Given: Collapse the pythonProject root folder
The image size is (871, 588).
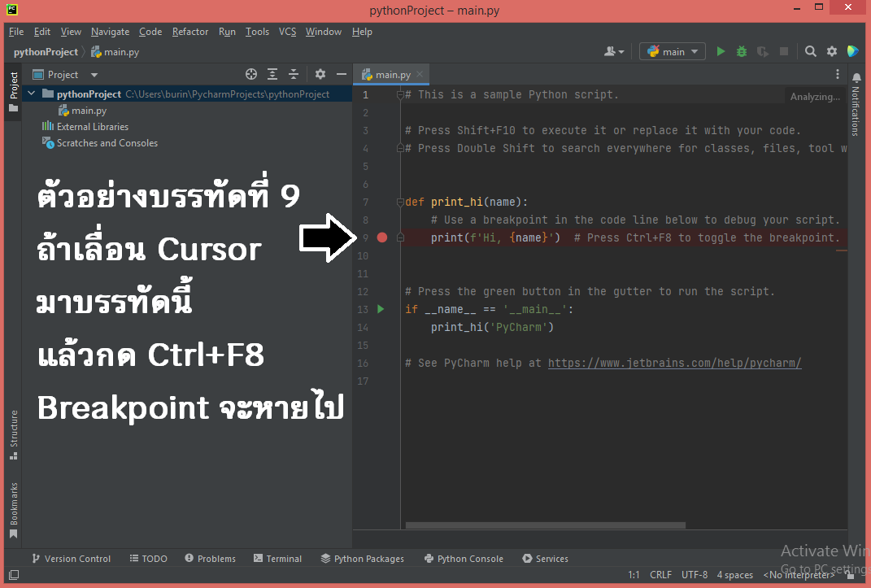Looking at the screenshot, I should pyautogui.click(x=32, y=94).
